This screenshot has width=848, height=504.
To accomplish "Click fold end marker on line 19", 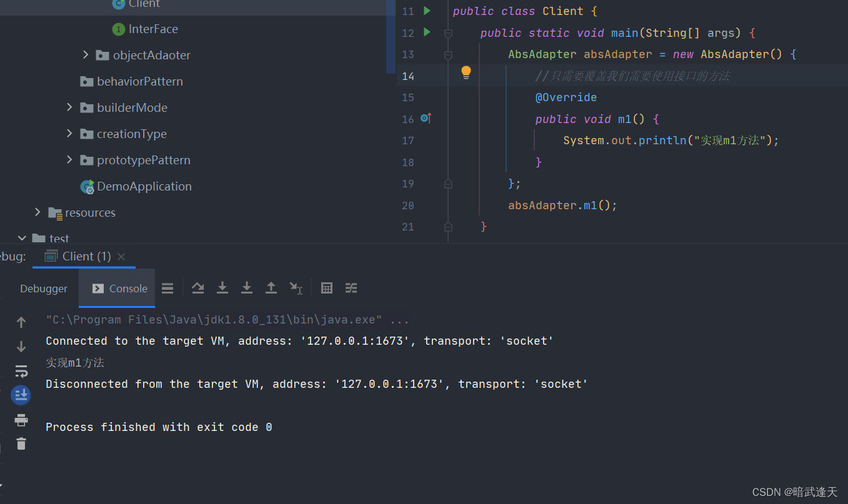I will 448,184.
